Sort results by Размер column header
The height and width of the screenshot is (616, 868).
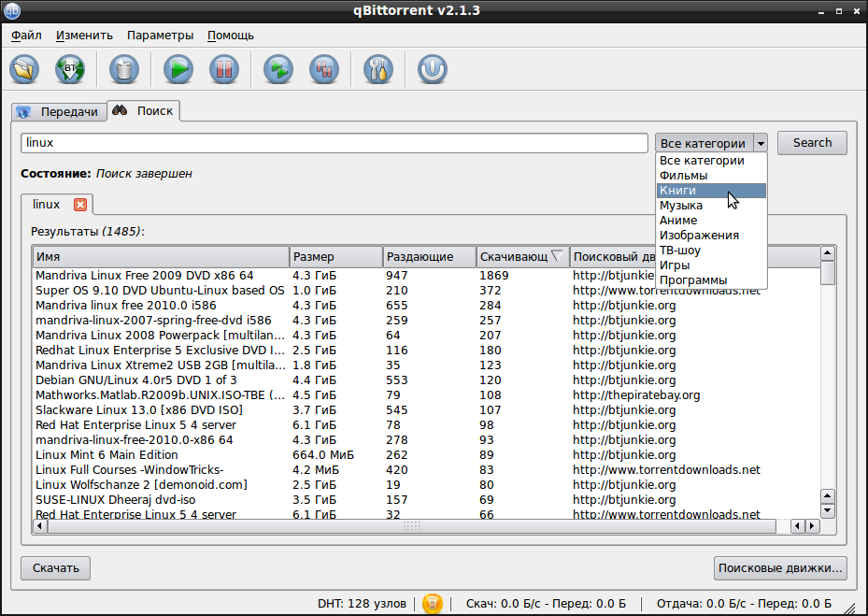[x=336, y=257]
